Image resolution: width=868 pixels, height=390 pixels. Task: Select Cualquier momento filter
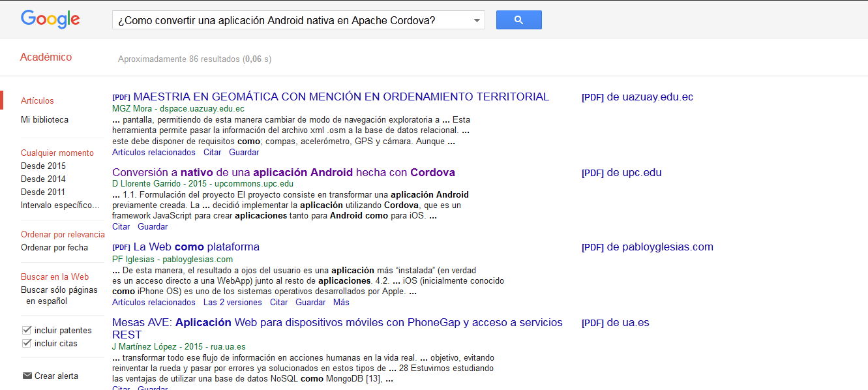pyautogui.click(x=57, y=153)
